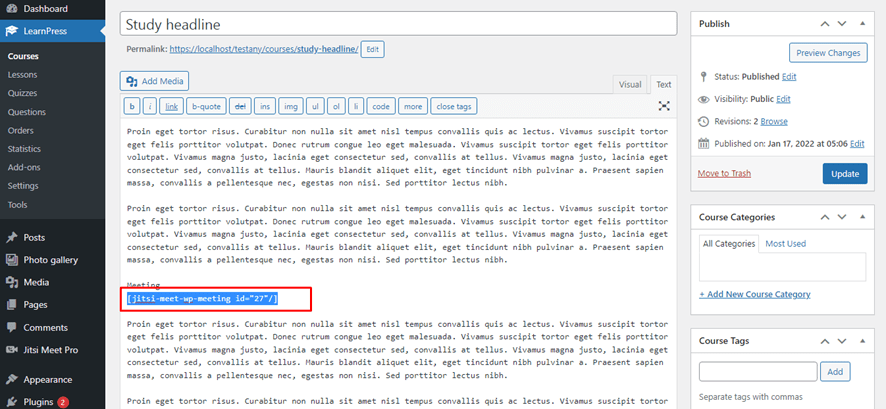
Task: Click the Plugins update count badge
Action: click(63, 402)
